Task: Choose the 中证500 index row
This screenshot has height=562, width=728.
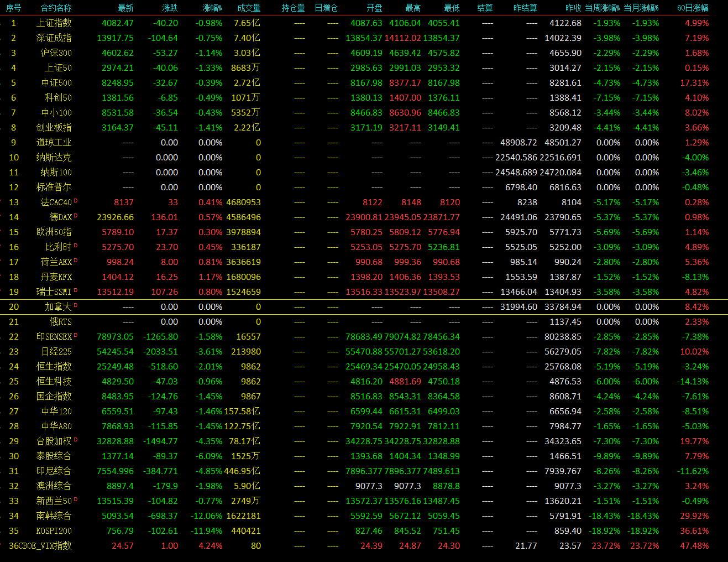Action: coord(364,83)
